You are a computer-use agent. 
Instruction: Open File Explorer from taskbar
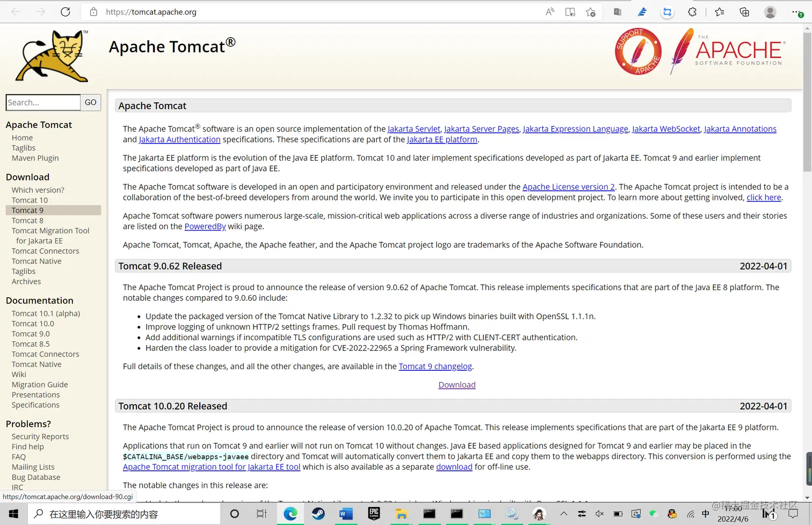[x=402, y=514]
